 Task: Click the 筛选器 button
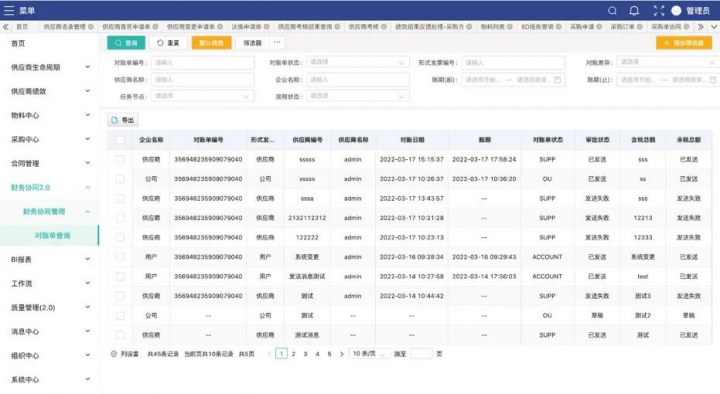point(252,43)
